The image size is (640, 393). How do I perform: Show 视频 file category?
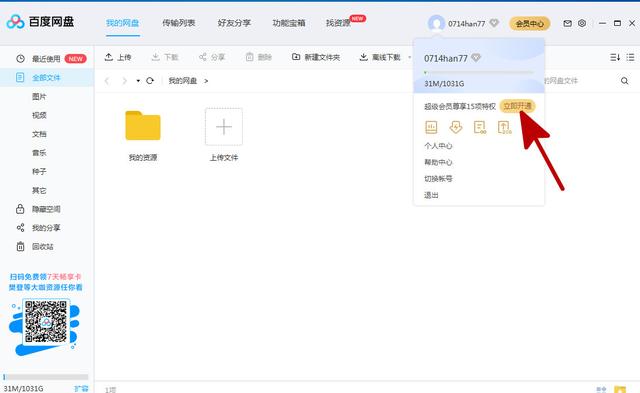coord(39,115)
